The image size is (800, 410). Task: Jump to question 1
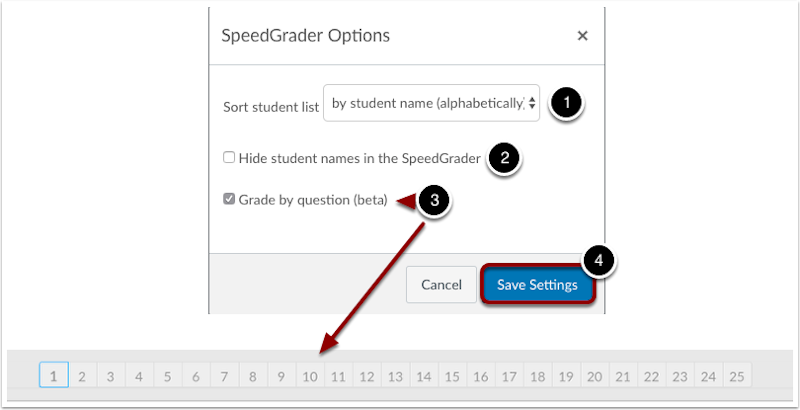coord(53,376)
